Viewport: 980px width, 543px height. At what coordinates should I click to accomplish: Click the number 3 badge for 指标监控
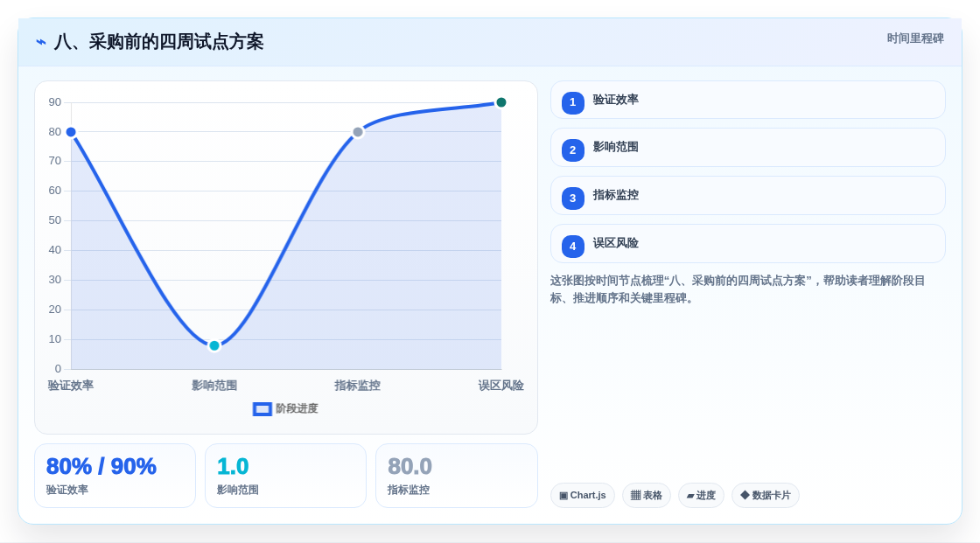pyautogui.click(x=572, y=198)
